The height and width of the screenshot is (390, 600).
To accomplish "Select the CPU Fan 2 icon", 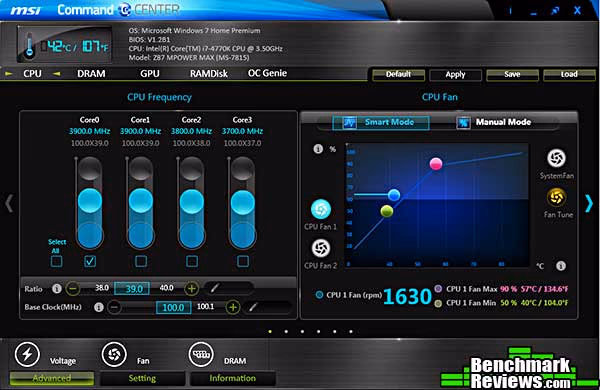I will point(321,248).
